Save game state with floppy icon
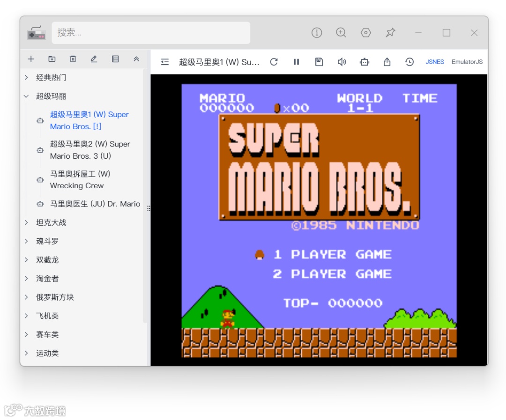506x420 pixels. 319,62
